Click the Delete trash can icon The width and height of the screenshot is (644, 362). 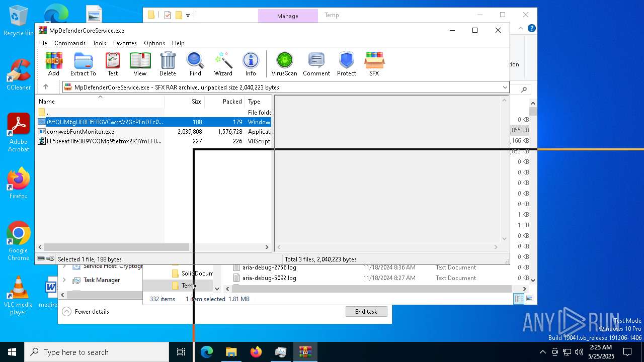(168, 64)
